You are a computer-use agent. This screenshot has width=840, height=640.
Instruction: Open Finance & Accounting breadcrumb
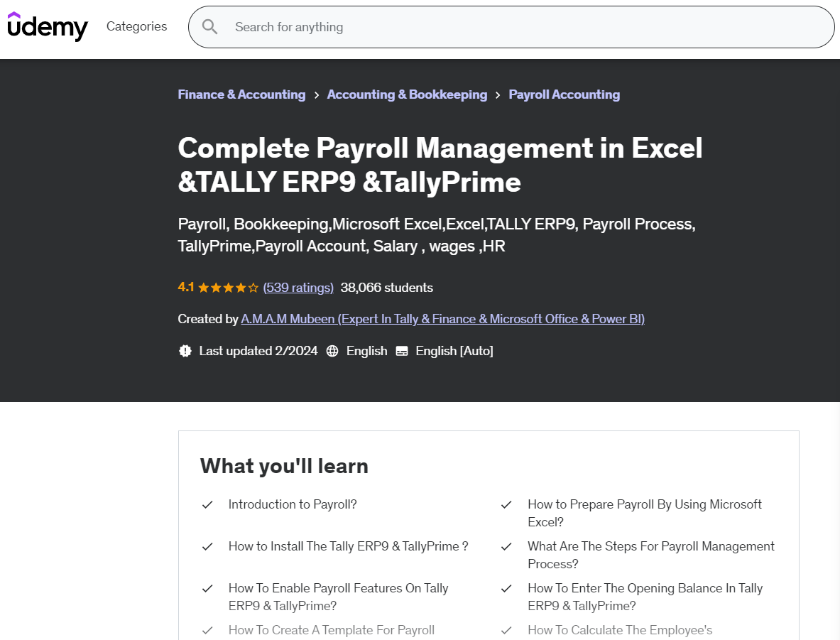(x=241, y=94)
